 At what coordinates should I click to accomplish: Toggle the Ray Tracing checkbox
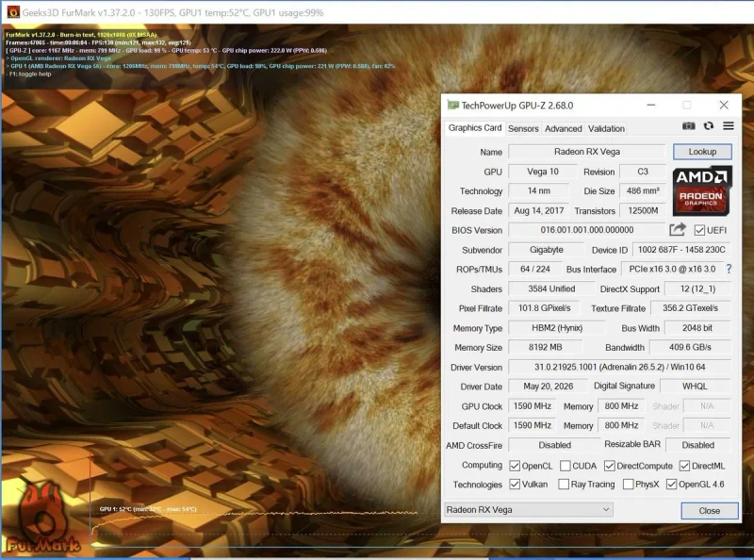564,484
